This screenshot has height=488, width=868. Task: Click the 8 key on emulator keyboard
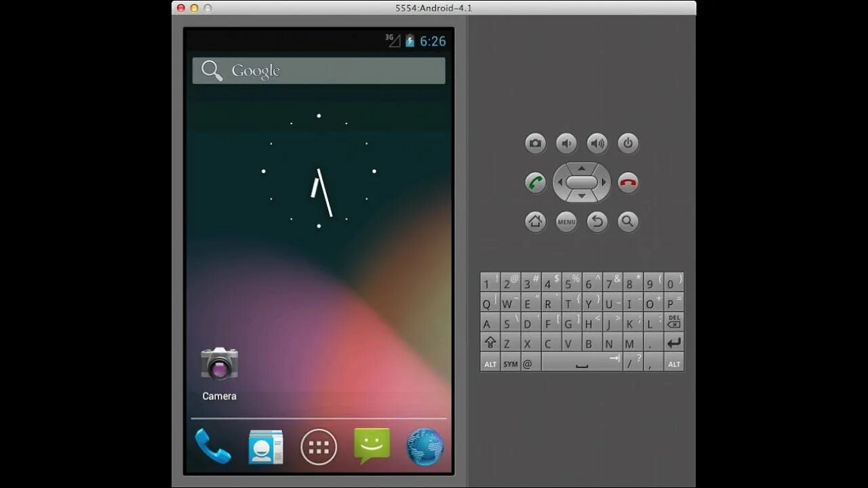pos(633,282)
